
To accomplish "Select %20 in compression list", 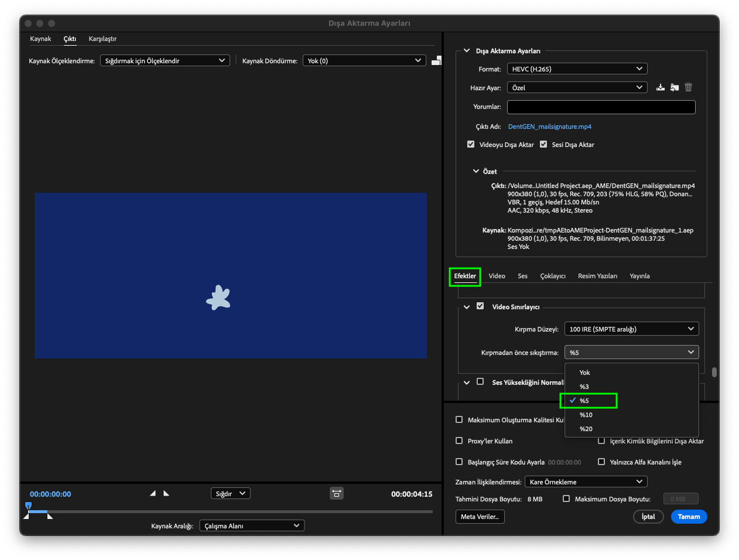I will [x=631, y=429].
